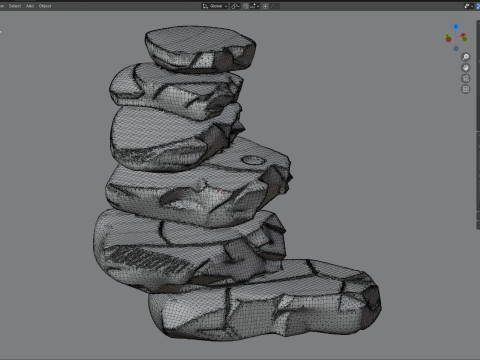Click the negative Z axis gizmo ball
The width and height of the screenshot is (480, 360).
(456, 48)
